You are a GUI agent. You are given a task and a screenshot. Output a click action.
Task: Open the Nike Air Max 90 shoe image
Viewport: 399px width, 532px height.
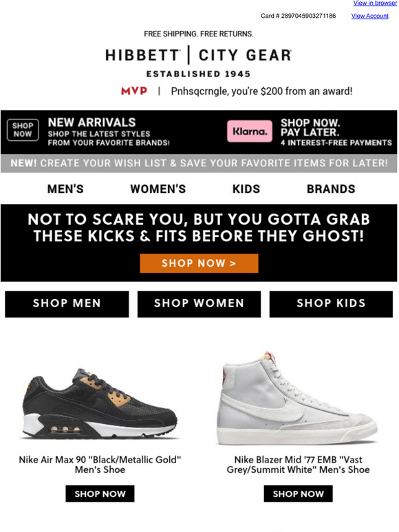100,403
